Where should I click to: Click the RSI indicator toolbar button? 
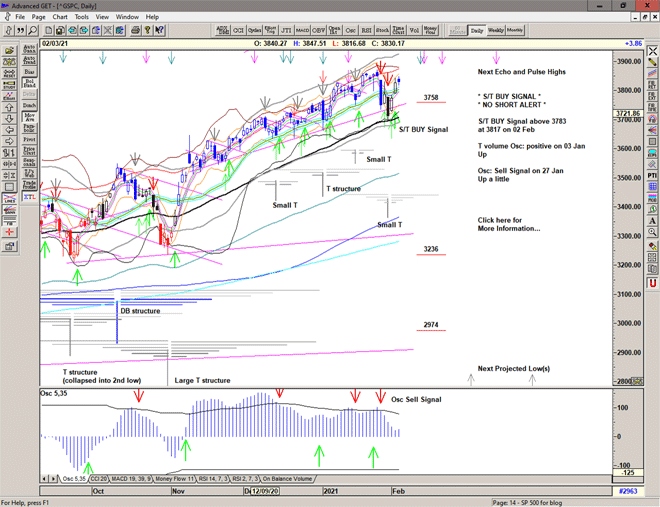click(365, 31)
